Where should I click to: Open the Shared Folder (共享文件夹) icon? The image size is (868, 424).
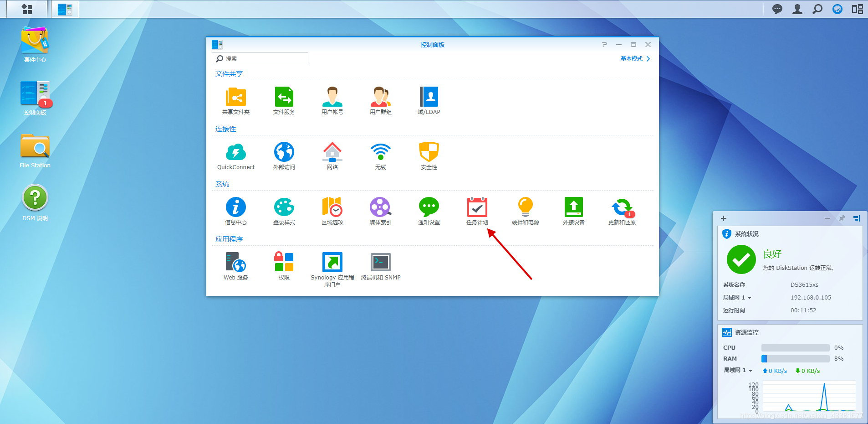[236, 97]
